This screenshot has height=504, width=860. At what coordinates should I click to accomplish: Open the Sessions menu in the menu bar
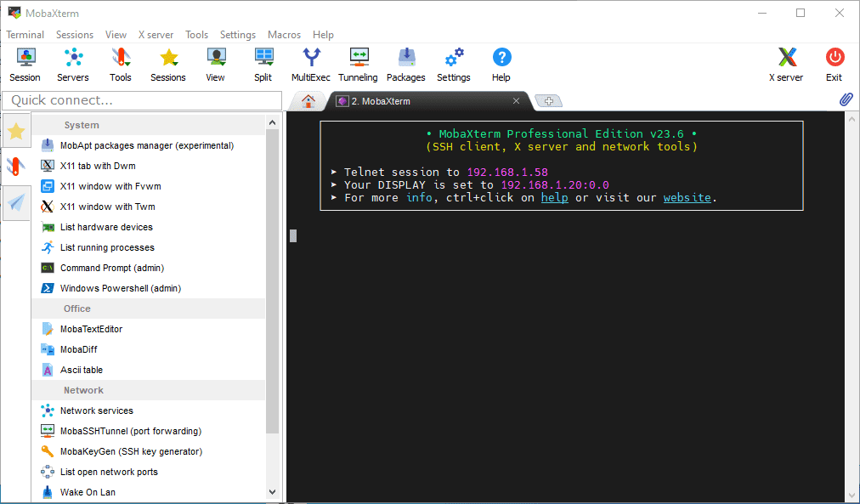pos(75,35)
